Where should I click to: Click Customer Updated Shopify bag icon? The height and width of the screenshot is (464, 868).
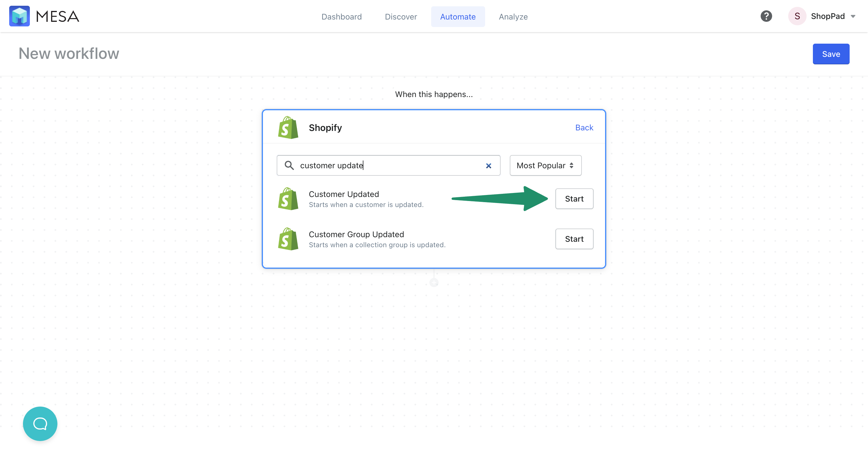288,199
